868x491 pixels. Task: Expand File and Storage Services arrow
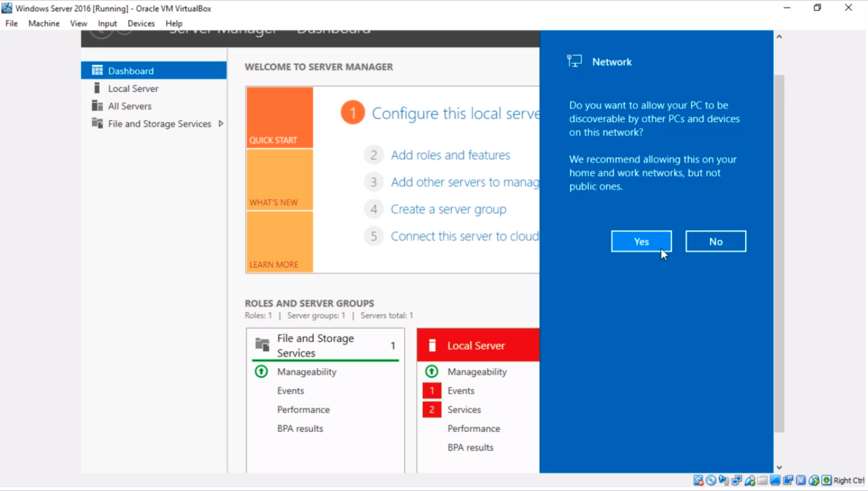click(x=220, y=123)
